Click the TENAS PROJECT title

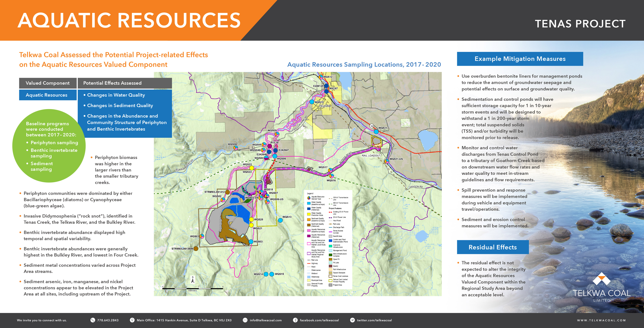coord(580,24)
